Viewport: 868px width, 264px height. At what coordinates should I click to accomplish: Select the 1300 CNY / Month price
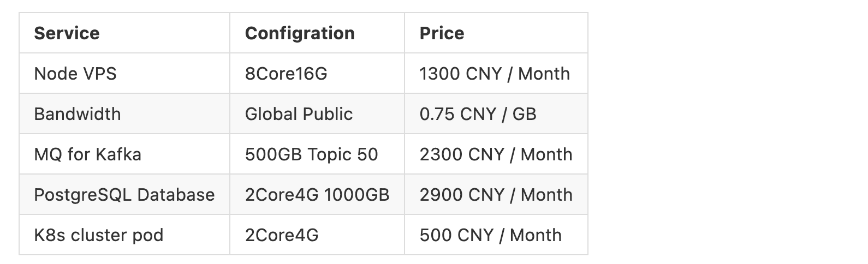pos(495,74)
